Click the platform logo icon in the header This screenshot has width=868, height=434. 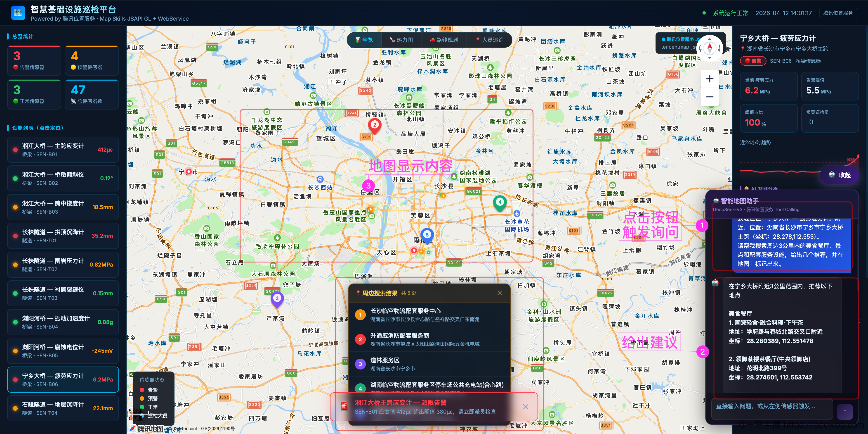click(18, 13)
